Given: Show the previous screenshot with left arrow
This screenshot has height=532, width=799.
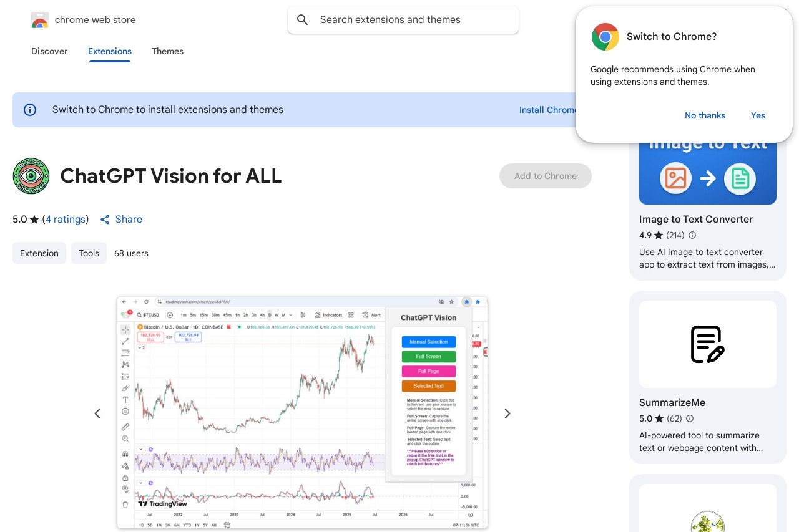Looking at the screenshot, I should (97, 414).
